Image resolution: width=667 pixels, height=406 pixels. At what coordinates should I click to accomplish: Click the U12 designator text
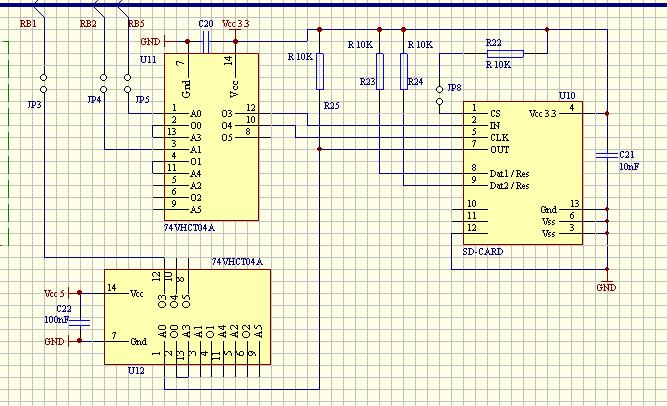(x=136, y=371)
